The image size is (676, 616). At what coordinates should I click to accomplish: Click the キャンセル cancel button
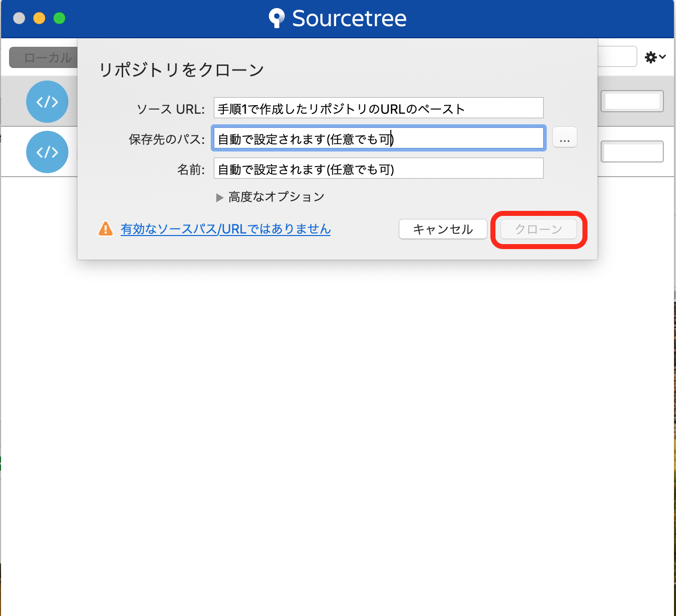click(x=443, y=229)
